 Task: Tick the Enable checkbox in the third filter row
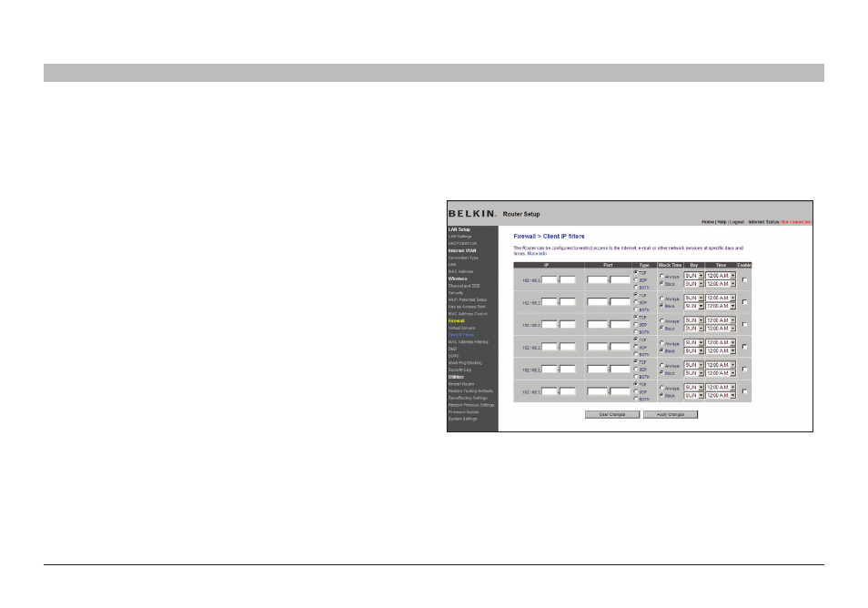click(744, 325)
